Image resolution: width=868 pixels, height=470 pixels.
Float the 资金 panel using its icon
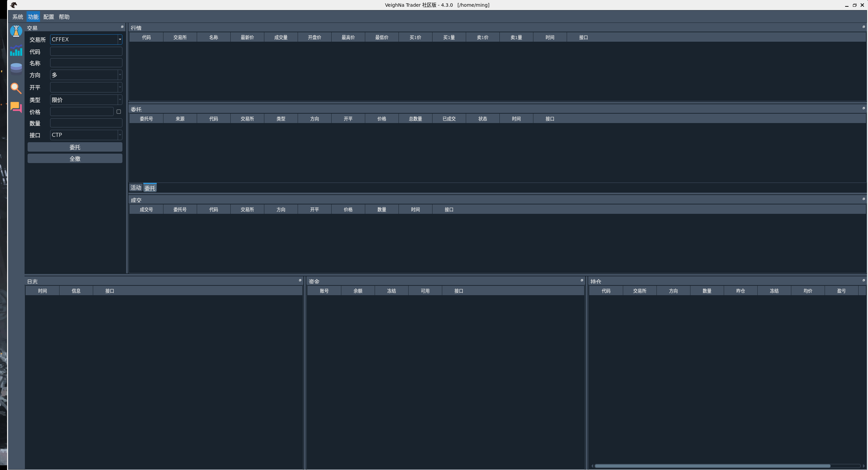click(x=581, y=280)
